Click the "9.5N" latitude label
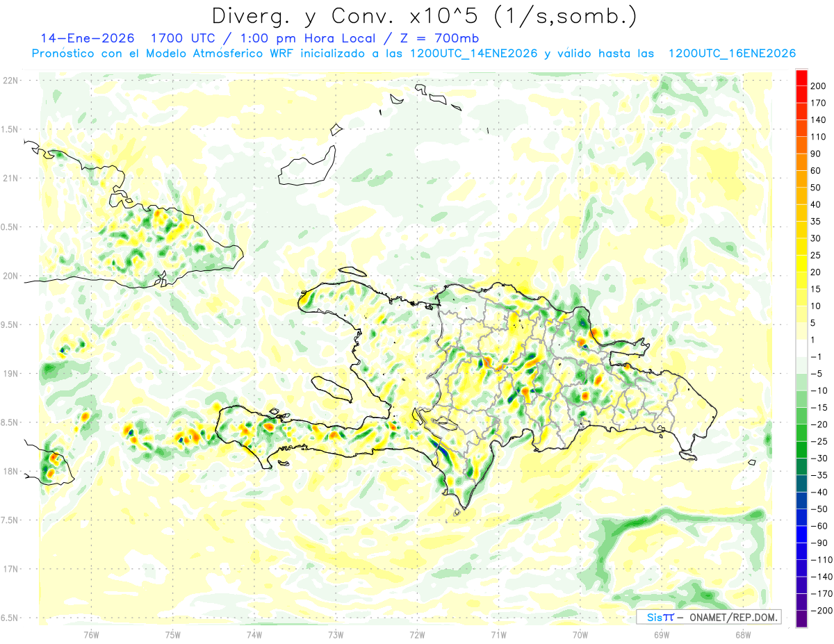This screenshot has height=644, width=834. pyautogui.click(x=10, y=324)
